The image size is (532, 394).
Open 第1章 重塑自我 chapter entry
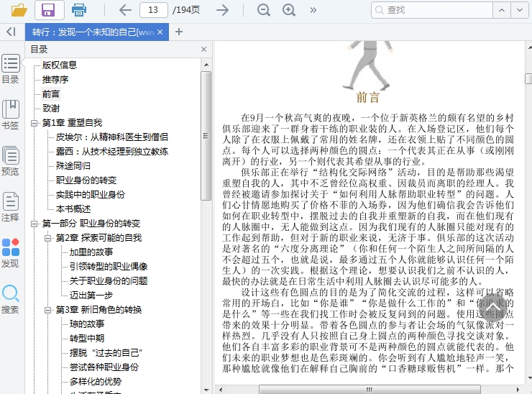72,122
